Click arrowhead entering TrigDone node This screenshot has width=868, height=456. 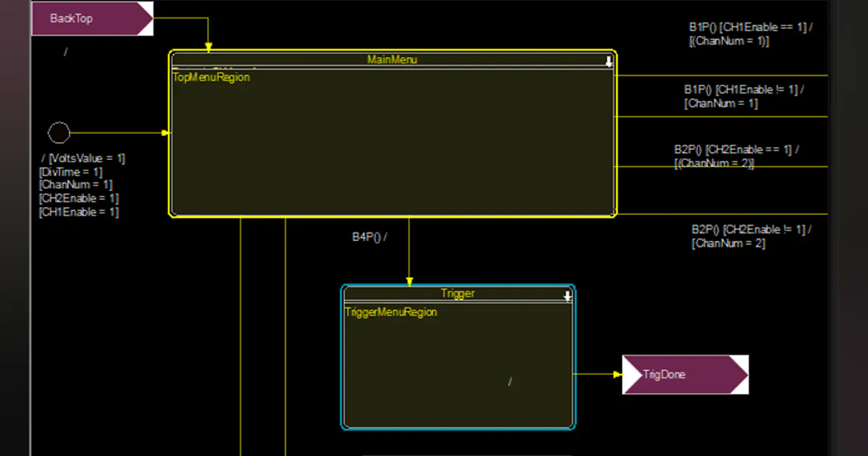click(618, 374)
